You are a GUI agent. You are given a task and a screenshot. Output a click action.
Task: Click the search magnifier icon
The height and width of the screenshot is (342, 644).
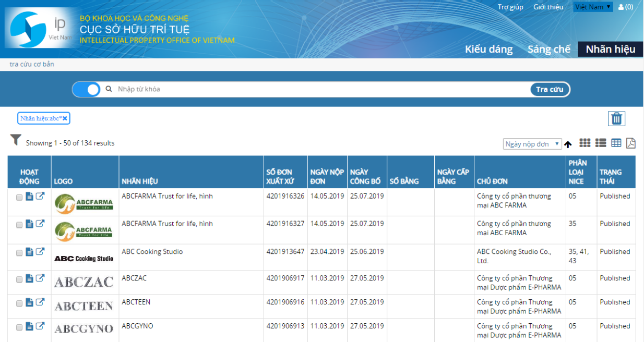[x=109, y=89]
